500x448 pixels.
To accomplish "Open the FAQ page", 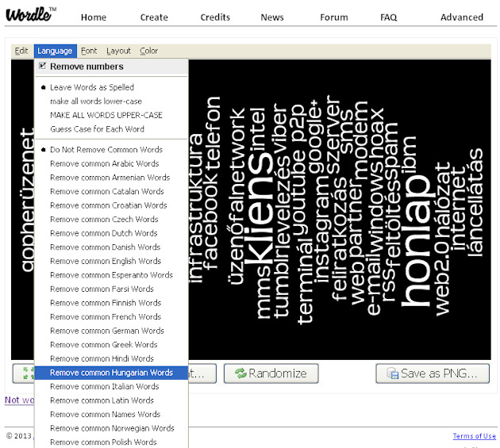I will coord(389,17).
